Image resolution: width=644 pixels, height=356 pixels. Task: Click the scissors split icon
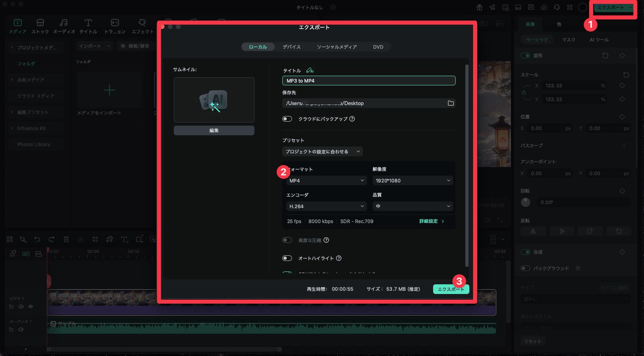pyautogui.click(x=81, y=239)
